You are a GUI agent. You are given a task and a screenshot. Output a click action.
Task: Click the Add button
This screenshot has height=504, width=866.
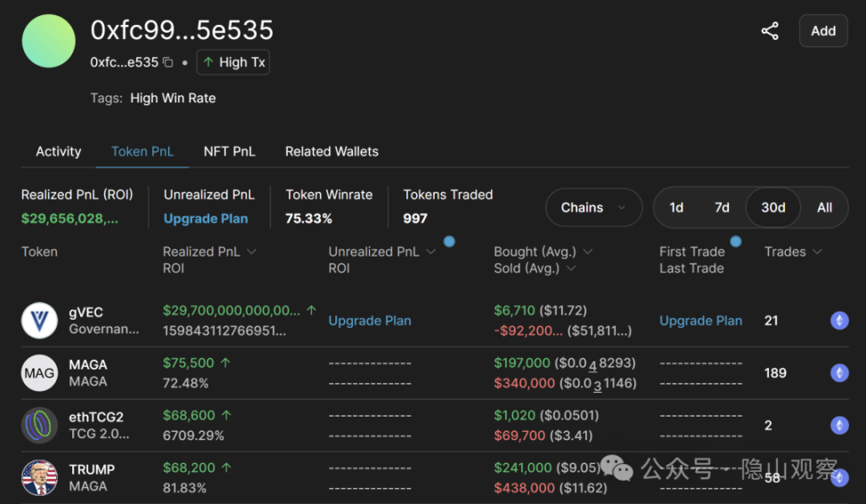click(x=823, y=31)
